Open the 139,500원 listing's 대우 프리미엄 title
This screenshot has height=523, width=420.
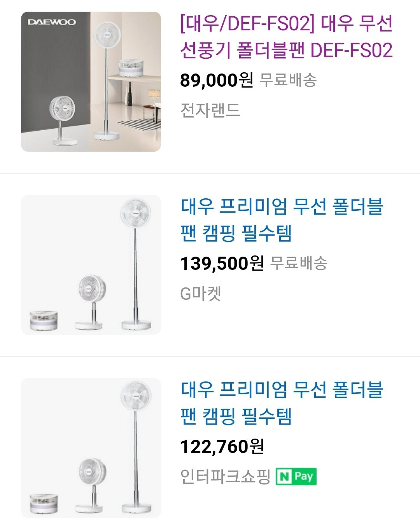coord(282,220)
